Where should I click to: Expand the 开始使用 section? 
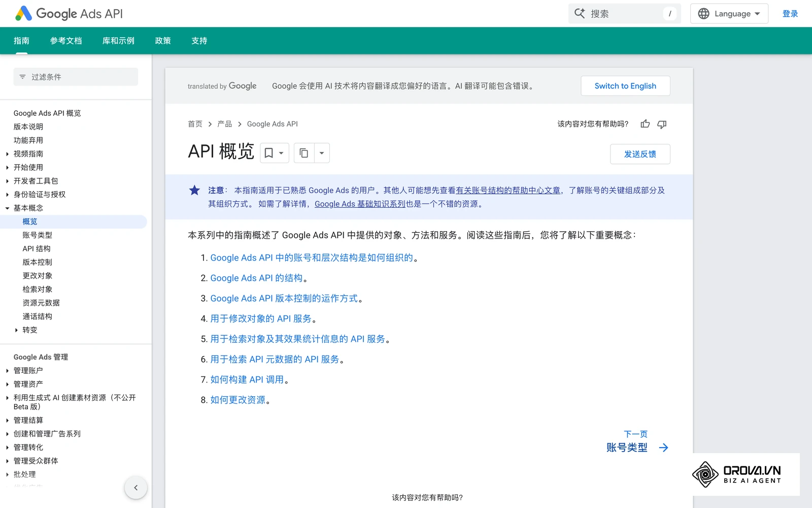coord(7,167)
